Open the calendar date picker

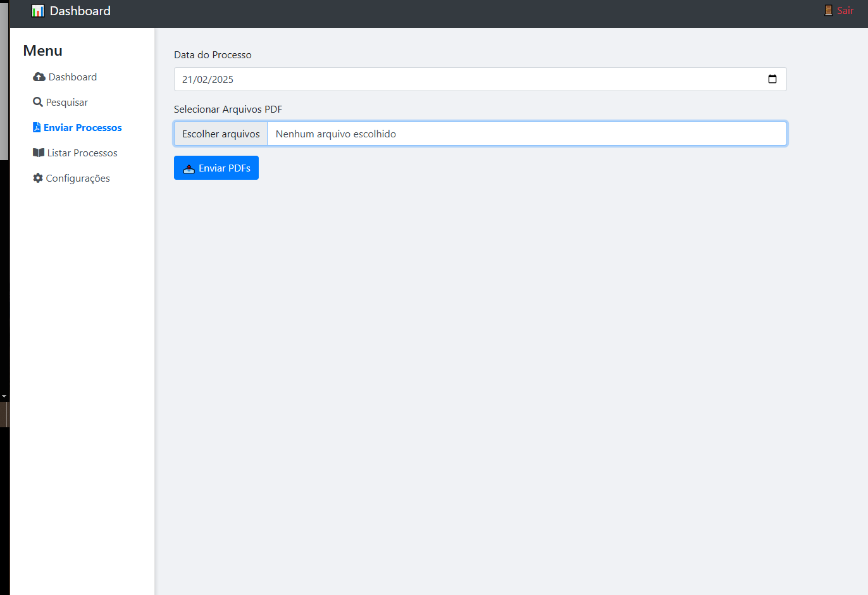coord(772,79)
